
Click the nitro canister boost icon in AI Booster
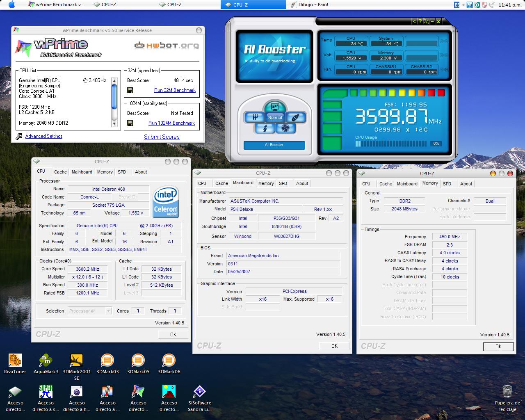coord(295,117)
